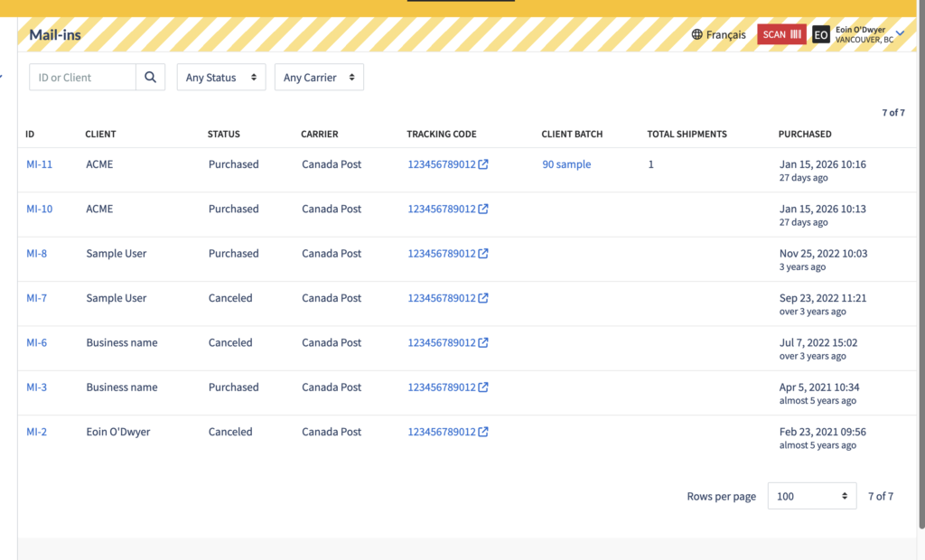Screen dimensions: 925x560
Task: Open the 90 sample client batch
Action: [566, 164]
